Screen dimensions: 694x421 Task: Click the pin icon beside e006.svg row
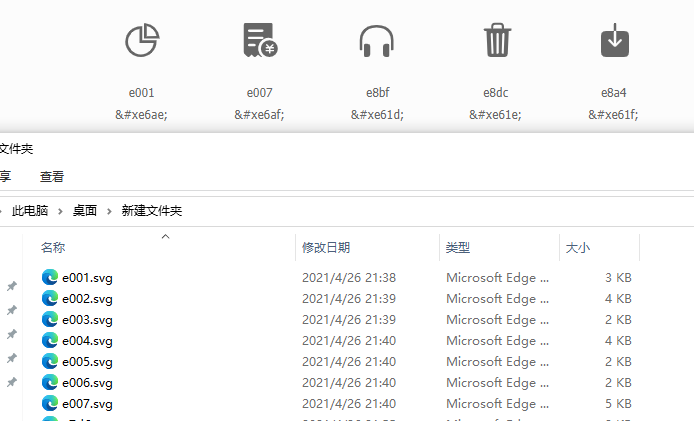click(12, 382)
